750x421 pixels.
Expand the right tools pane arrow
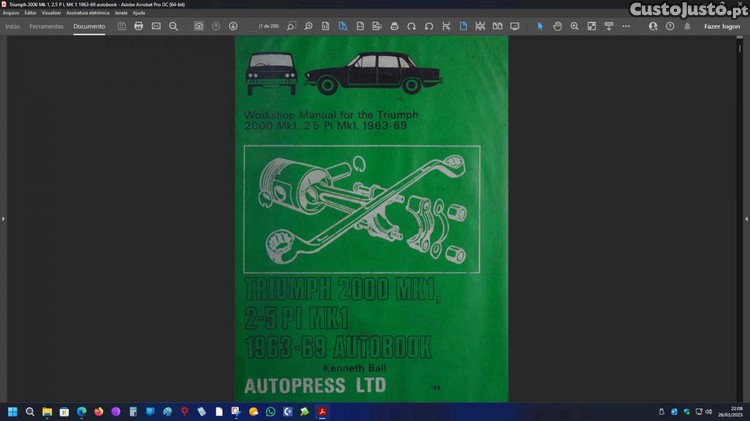click(x=746, y=218)
